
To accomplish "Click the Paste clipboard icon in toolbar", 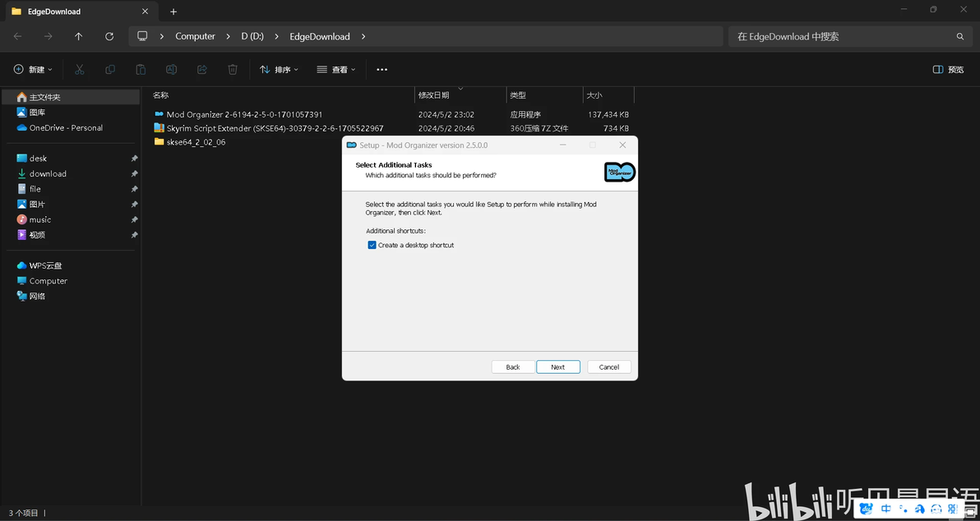I will [141, 69].
